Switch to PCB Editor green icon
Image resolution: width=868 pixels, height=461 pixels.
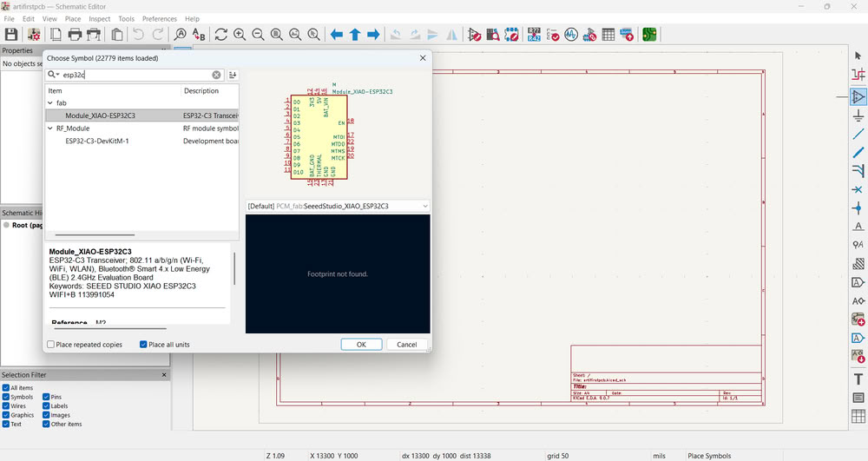(x=649, y=35)
